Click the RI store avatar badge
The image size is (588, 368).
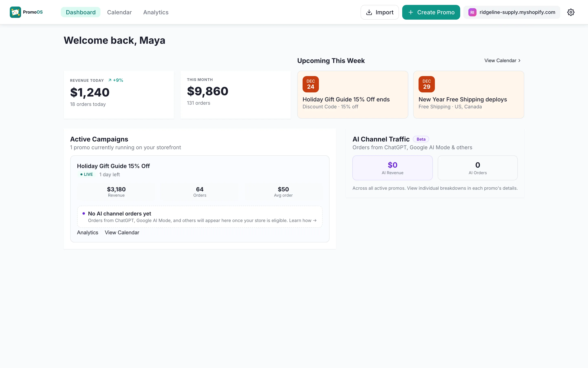(x=472, y=12)
